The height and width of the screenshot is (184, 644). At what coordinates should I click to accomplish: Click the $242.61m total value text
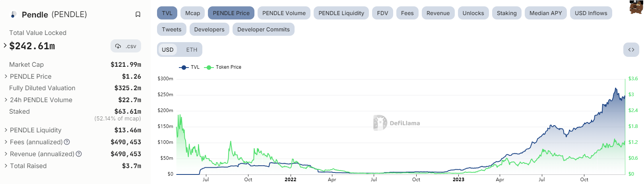[32, 46]
